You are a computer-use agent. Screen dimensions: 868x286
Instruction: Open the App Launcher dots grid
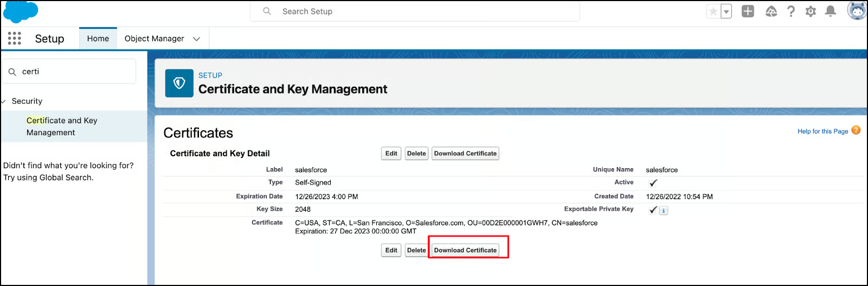coord(15,38)
